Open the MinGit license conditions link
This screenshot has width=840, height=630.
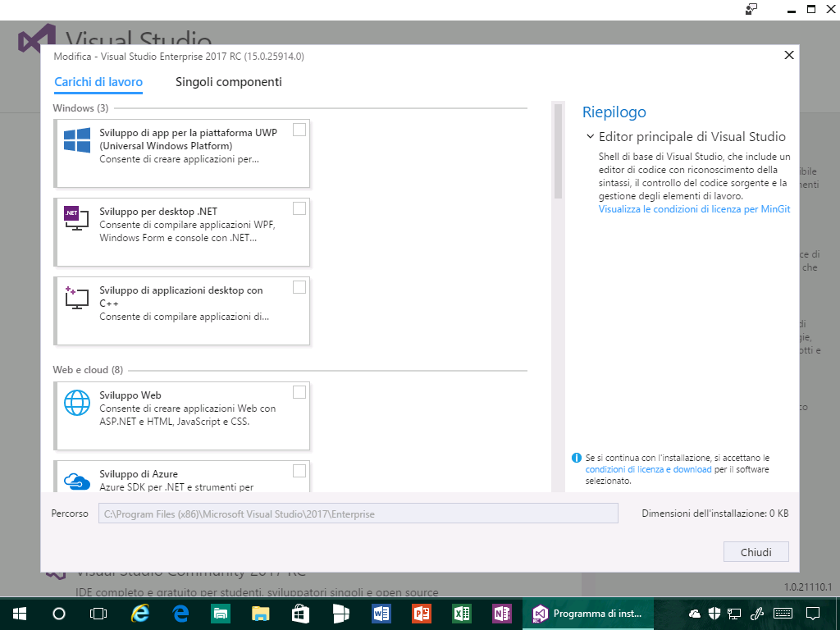click(694, 209)
